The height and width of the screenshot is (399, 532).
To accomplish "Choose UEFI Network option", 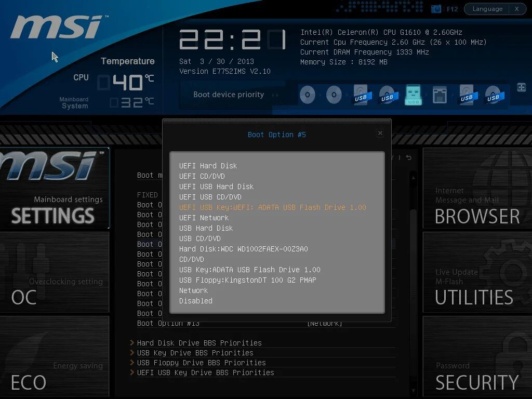I will 204,218.
